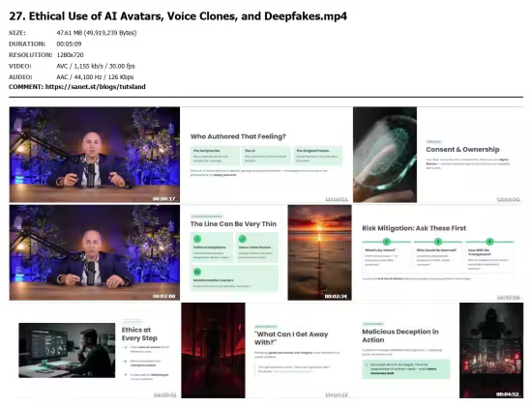
Task: Click the fingerprint on glass image
Action: (385, 155)
